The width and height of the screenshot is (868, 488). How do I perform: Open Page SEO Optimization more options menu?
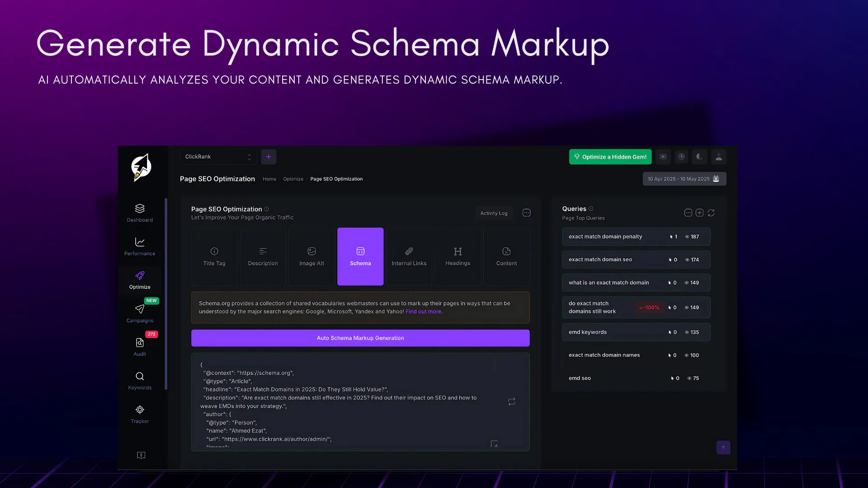point(527,213)
